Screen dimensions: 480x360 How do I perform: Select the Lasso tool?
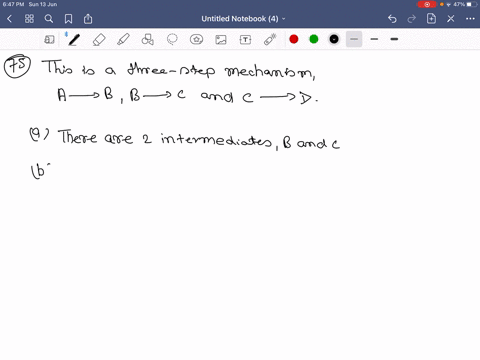(x=172, y=40)
